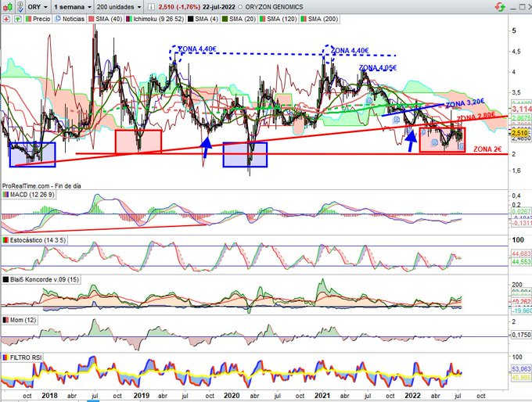Click the Precio red-green color swatch
The image size is (532, 402).
(x=28, y=19)
